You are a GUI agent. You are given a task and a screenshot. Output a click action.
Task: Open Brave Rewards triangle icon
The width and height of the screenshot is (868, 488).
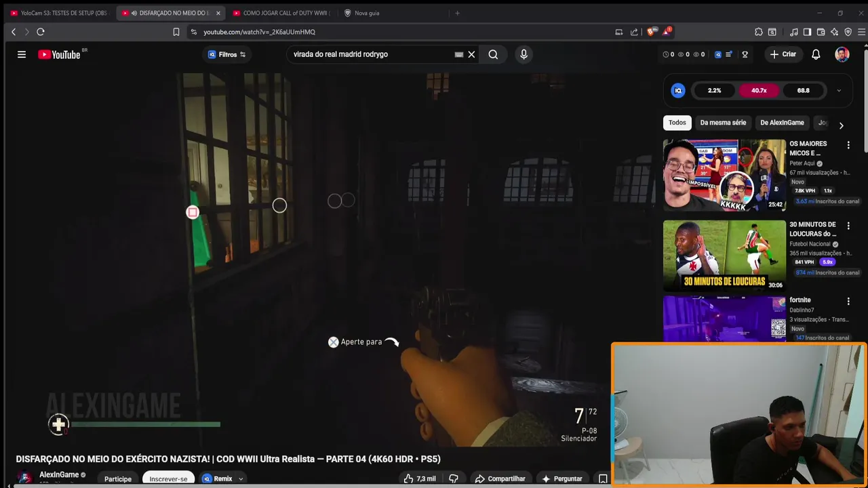(x=667, y=31)
